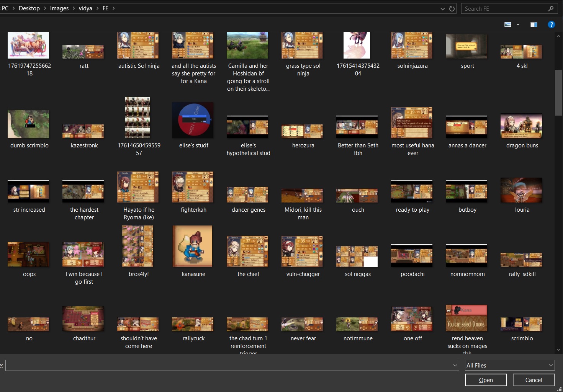This screenshot has width=563, height=392.
Task: Click the file name 'most useful hana ever'
Action: (413, 149)
